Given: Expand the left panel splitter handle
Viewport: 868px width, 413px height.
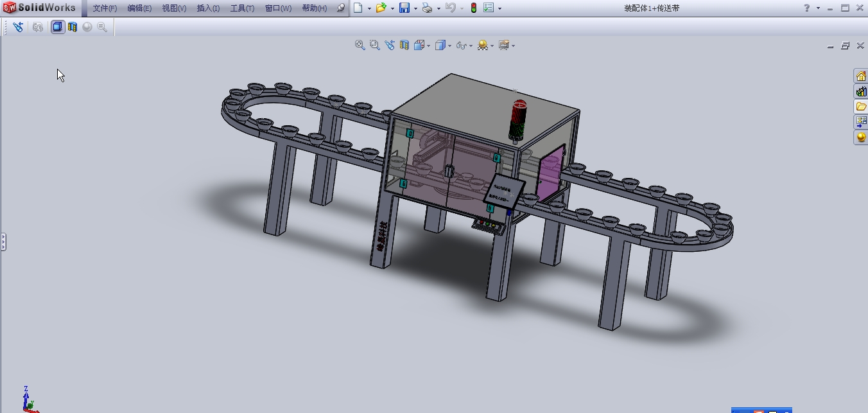Looking at the screenshot, I should click(3, 242).
